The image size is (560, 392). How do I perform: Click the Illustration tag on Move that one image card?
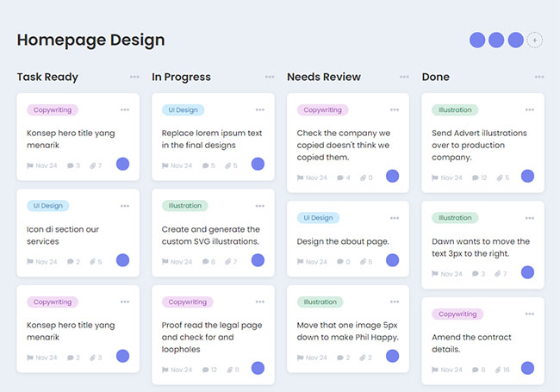pyautogui.click(x=320, y=302)
